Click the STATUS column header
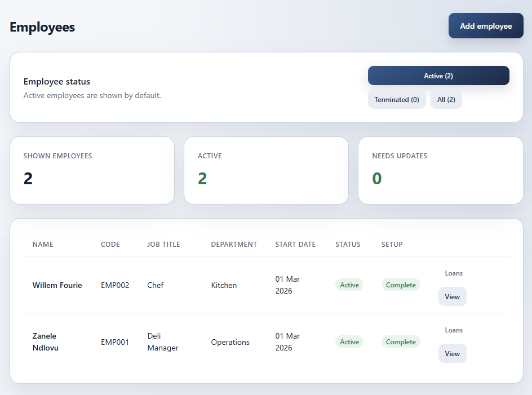This screenshot has height=395, width=532. (348, 245)
